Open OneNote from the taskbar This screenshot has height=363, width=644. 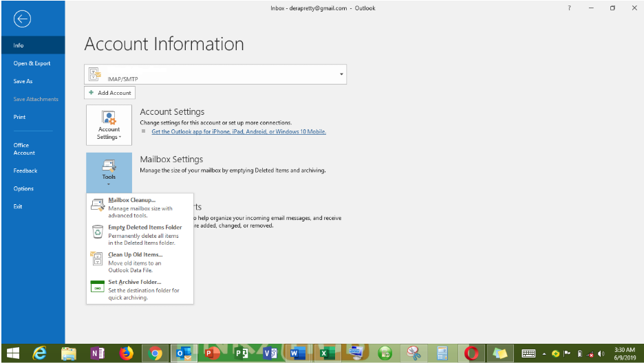(x=97, y=353)
